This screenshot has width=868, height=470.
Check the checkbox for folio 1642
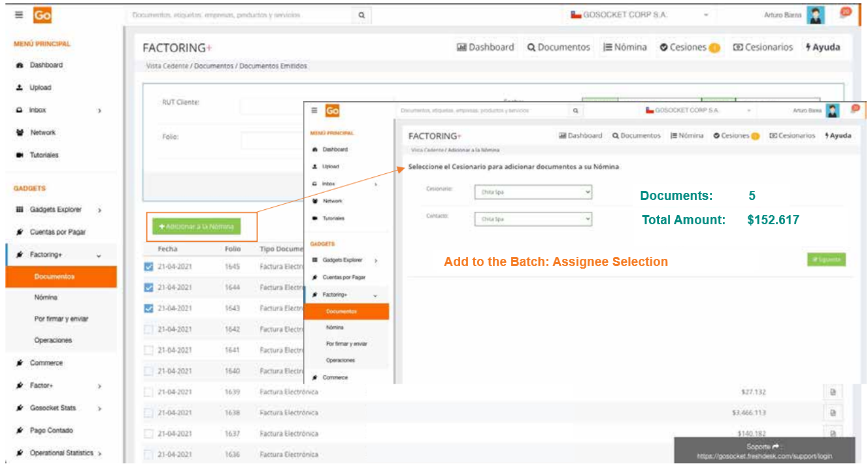[x=148, y=329]
